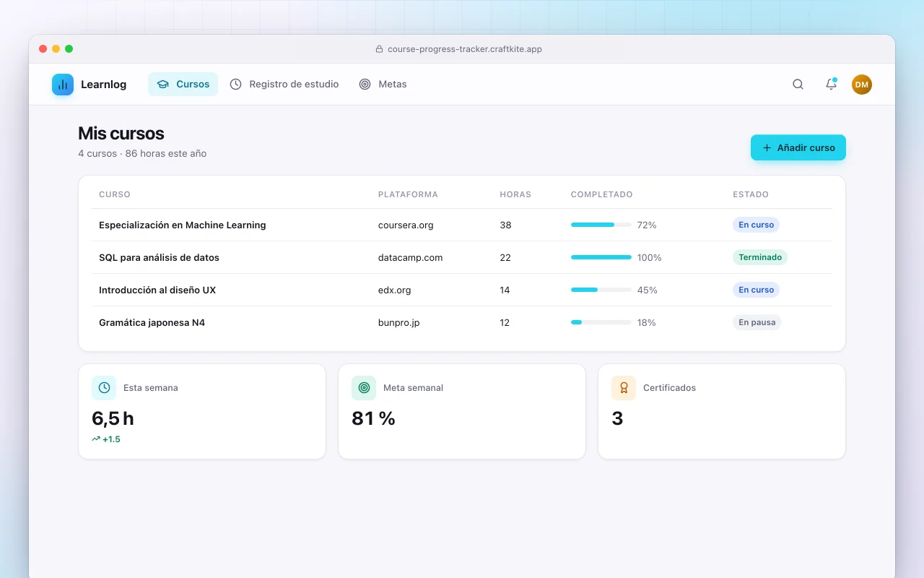Click the address bar URL course-progress-tracker.craftkite.app

[x=465, y=49]
